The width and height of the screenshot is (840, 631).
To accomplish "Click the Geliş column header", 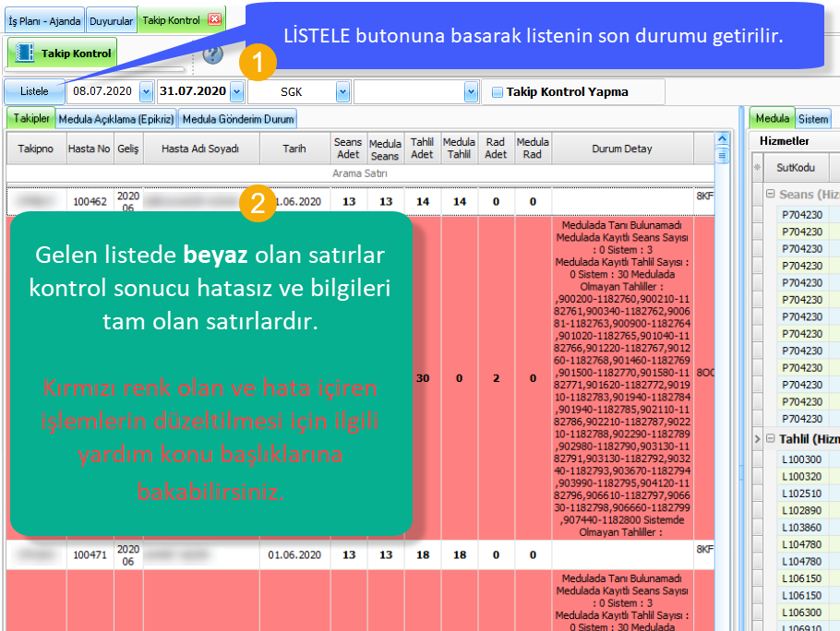I will (x=128, y=149).
